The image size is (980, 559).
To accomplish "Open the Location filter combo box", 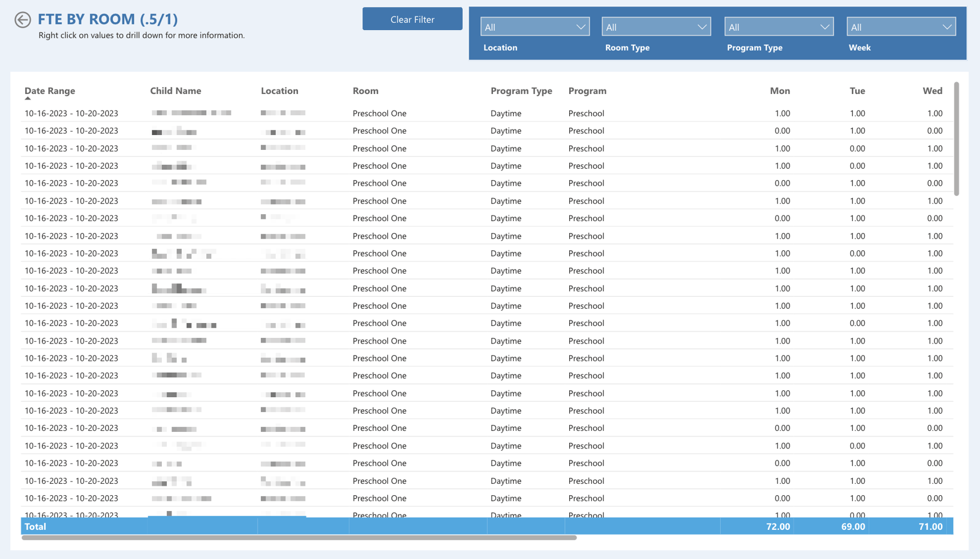I will pyautogui.click(x=534, y=26).
